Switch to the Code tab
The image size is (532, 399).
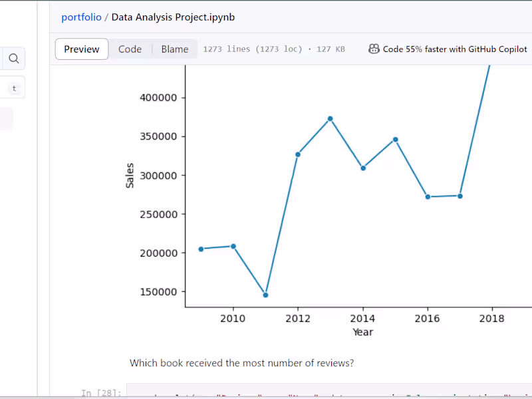click(130, 49)
